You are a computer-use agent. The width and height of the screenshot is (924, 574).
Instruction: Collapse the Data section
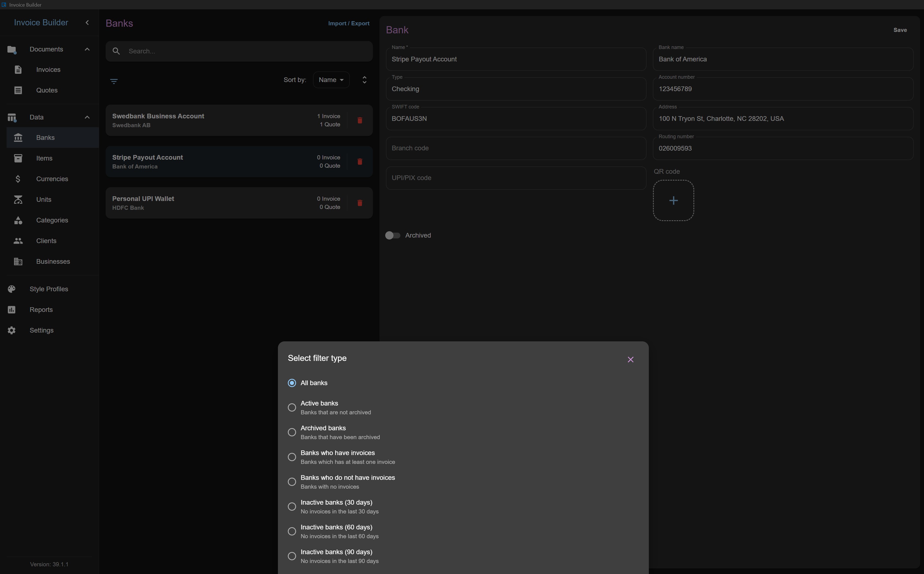[x=87, y=117]
